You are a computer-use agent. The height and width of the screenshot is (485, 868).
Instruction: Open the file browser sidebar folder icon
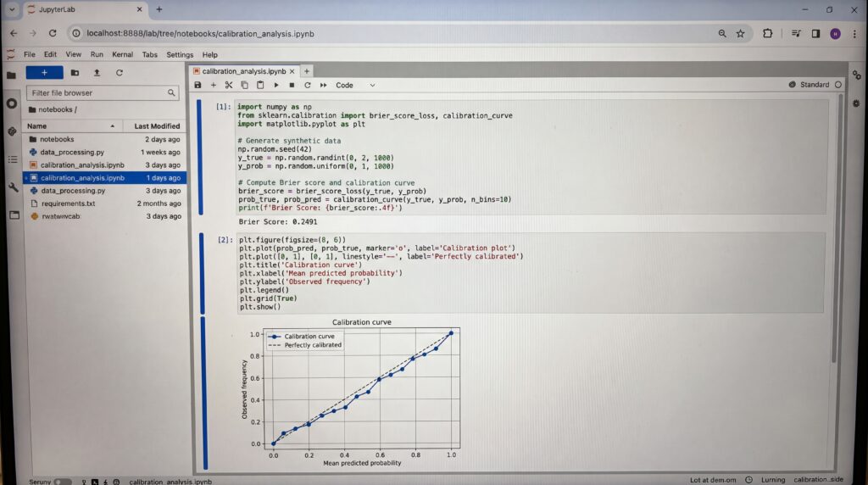(11, 75)
